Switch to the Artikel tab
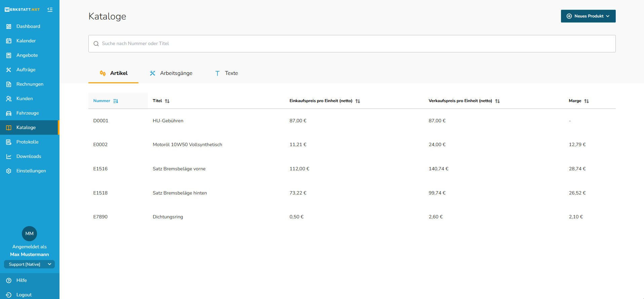The height and width of the screenshot is (299, 644). [114, 73]
